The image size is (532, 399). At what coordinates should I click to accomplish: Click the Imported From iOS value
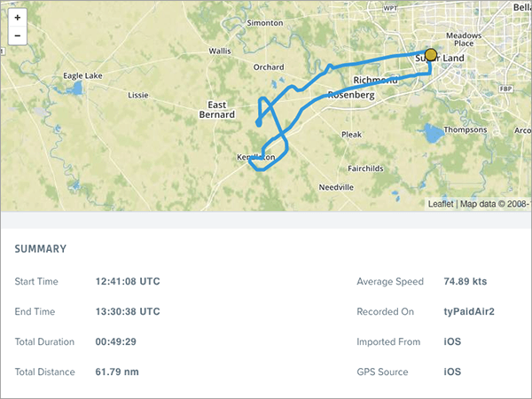coord(451,342)
